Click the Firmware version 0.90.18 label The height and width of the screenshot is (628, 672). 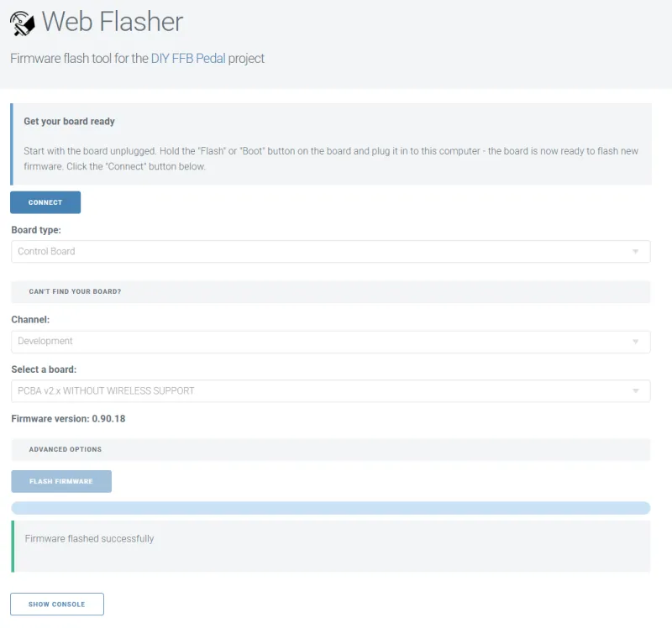68,418
